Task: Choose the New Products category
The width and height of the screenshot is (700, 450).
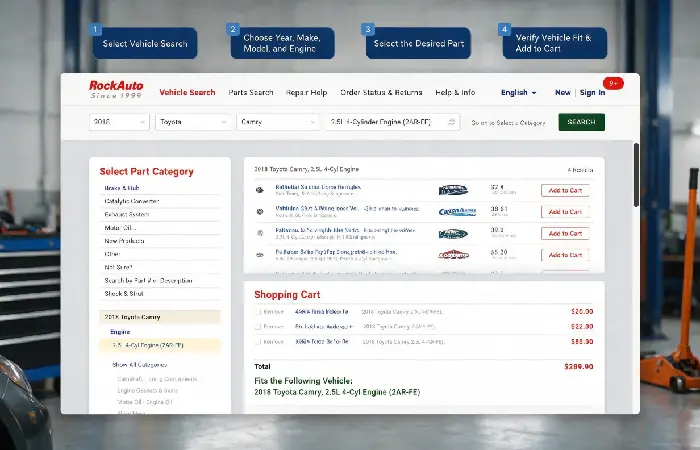Action: point(124,241)
